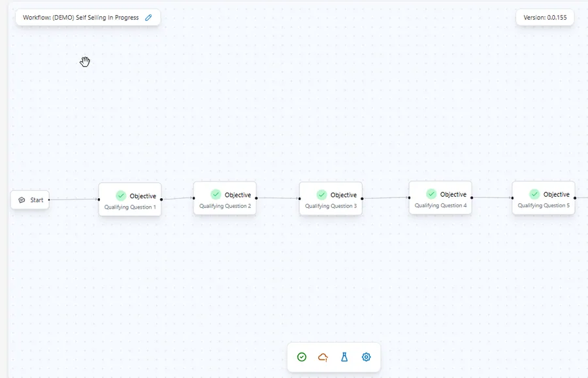Open the flask test icon
The height and width of the screenshot is (378, 588).
pyautogui.click(x=344, y=357)
